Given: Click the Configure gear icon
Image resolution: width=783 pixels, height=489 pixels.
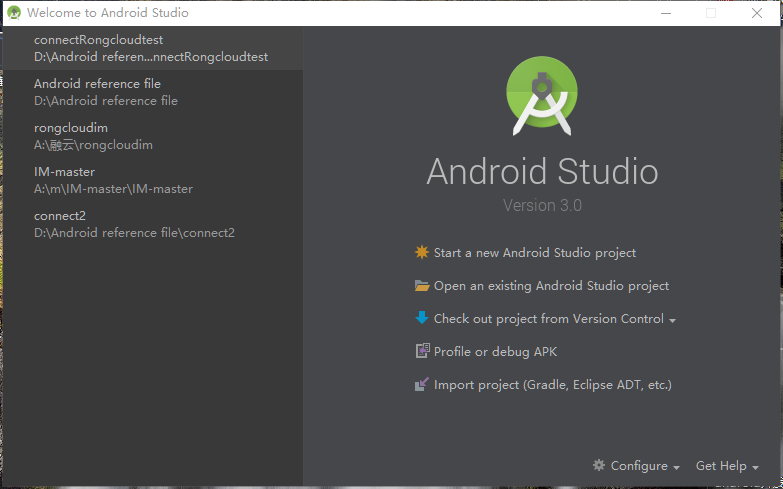Looking at the screenshot, I should 599,465.
